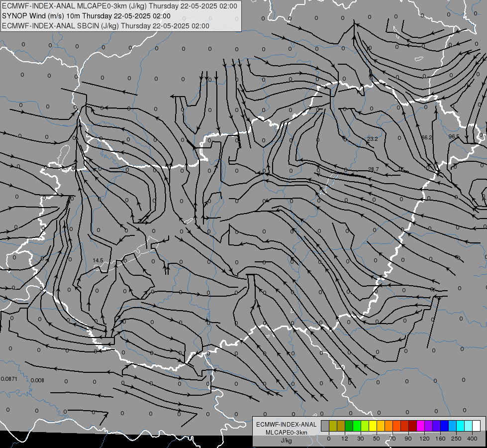The width and height of the screenshot is (487, 448).
Task: Click the legend tick label 250
Action: tap(456, 439)
